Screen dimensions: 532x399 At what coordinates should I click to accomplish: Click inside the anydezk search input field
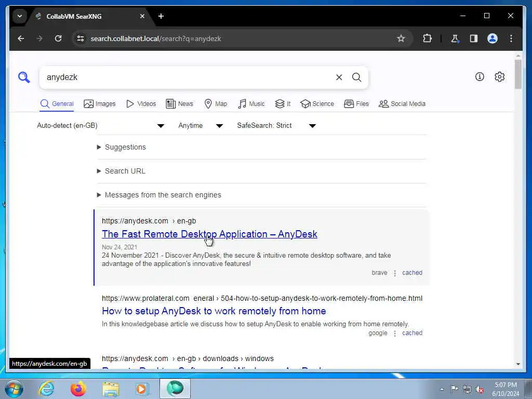point(188,77)
